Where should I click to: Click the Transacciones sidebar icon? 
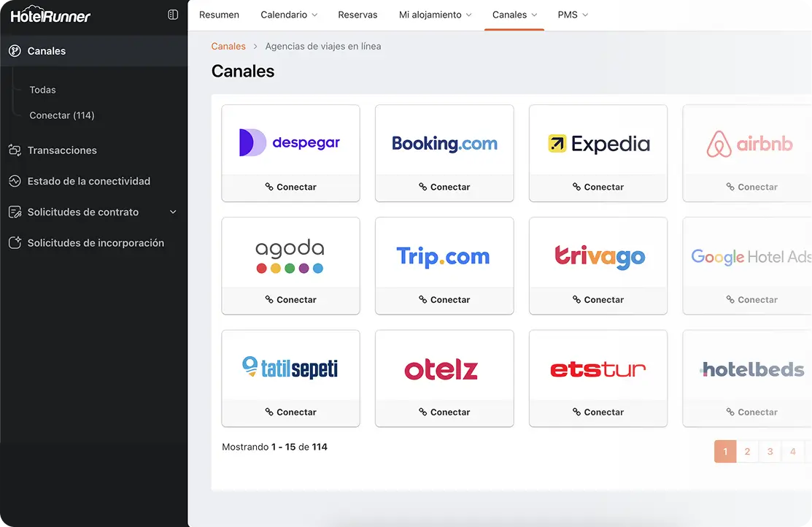15,150
